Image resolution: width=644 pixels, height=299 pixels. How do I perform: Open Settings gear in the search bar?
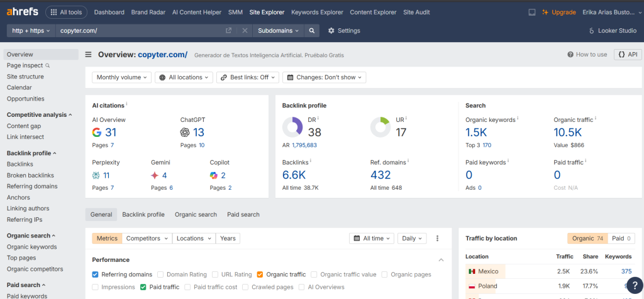click(x=344, y=31)
